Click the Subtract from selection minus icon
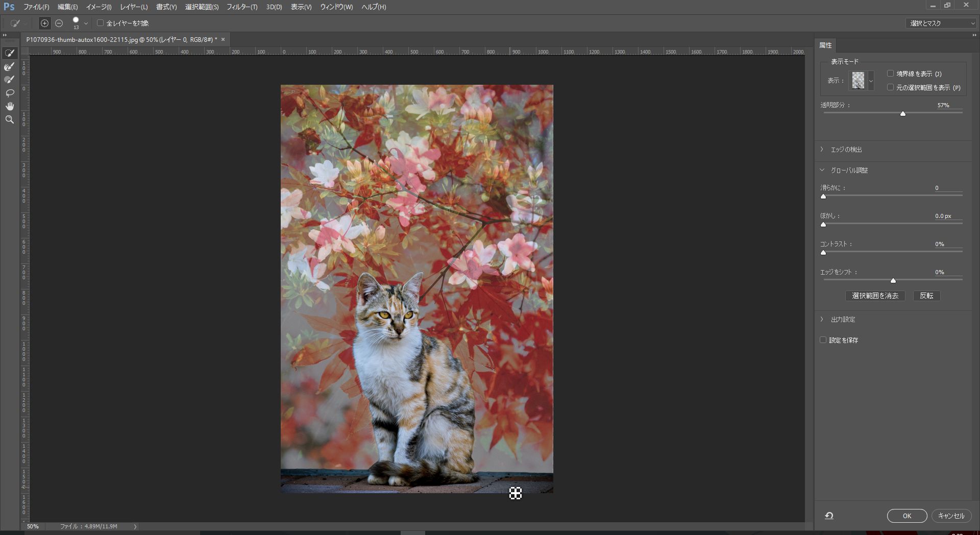This screenshot has height=535, width=980. [59, 23]
